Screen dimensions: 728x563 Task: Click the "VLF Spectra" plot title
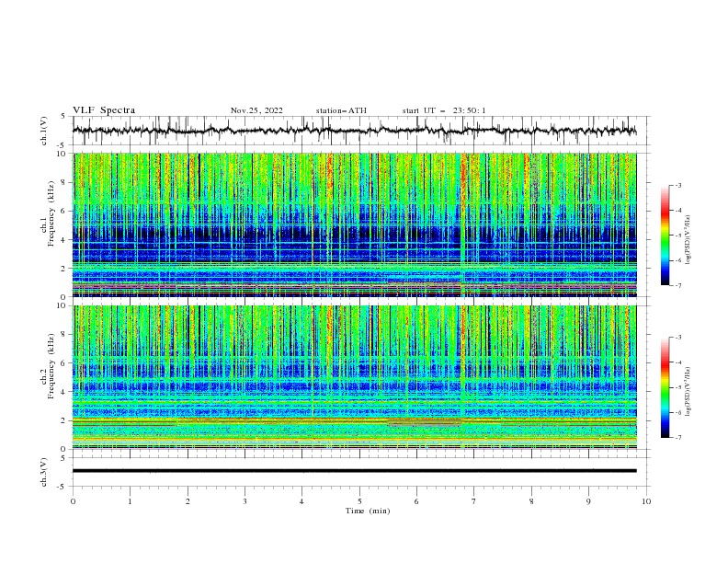(x=104, y=110)
